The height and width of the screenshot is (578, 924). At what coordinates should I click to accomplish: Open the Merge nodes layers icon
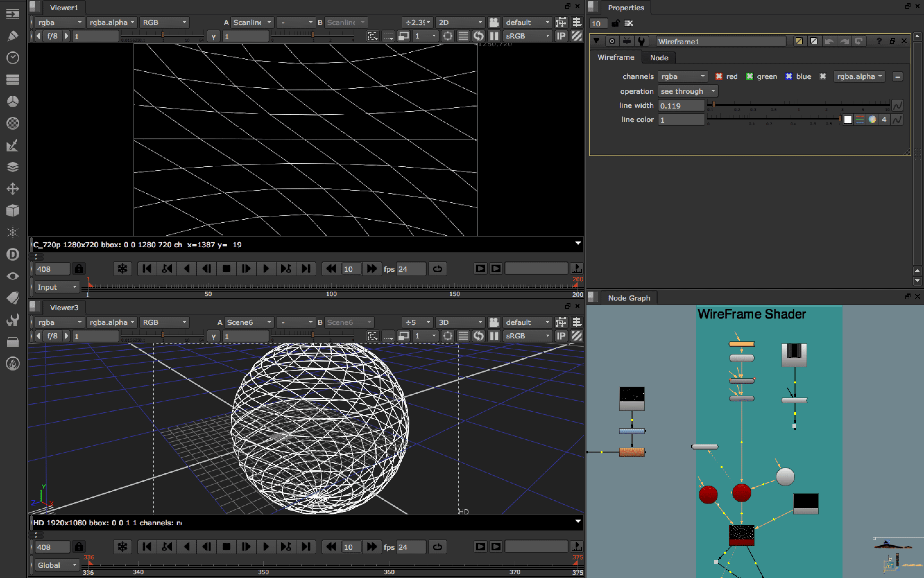(x=13, y=167)
